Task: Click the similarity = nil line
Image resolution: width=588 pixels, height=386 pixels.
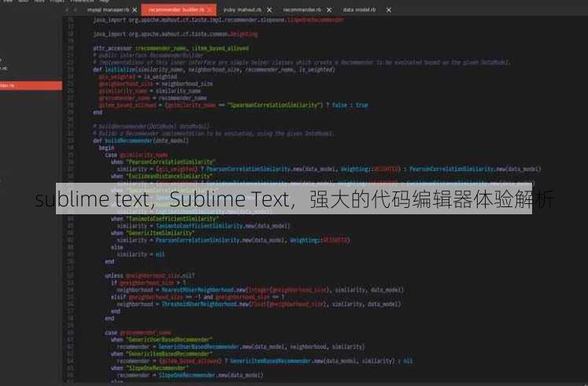Action: [x=141, y=254]
